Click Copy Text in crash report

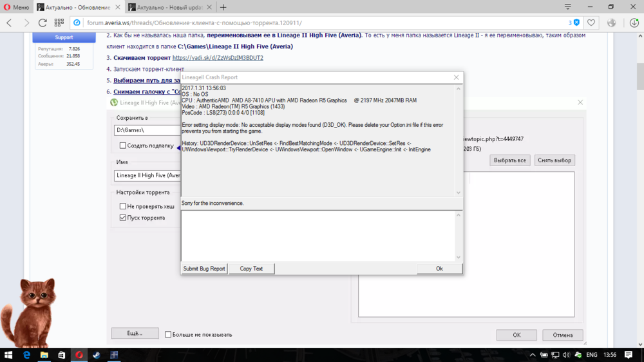251,269
